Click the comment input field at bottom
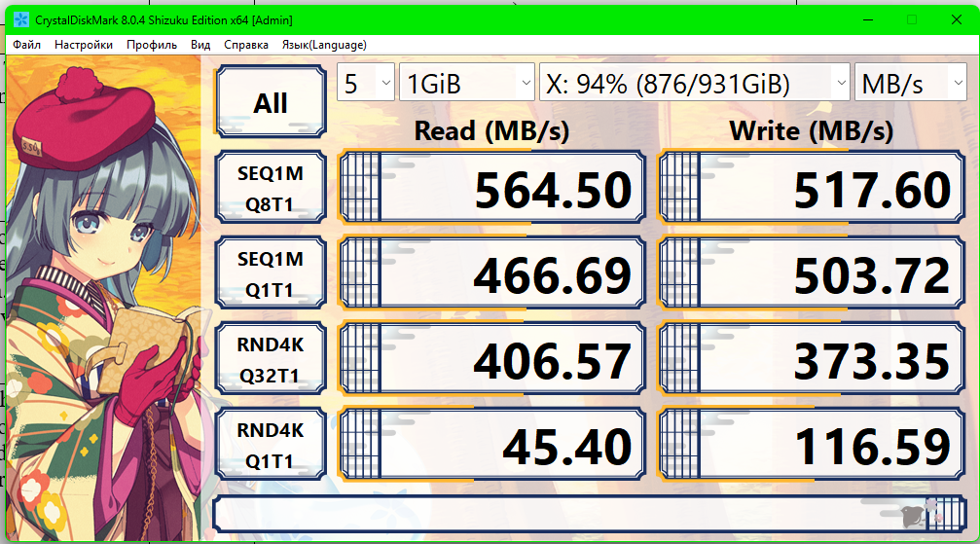The width and height of the screenshot is (980, 544). tap(590, 514)
